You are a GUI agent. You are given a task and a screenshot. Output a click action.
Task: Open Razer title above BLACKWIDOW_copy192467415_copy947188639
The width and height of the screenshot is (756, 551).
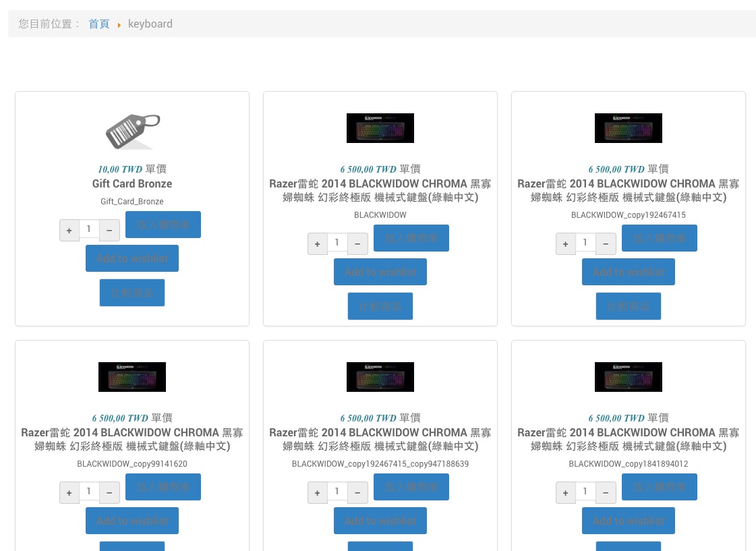coord(380,439)
